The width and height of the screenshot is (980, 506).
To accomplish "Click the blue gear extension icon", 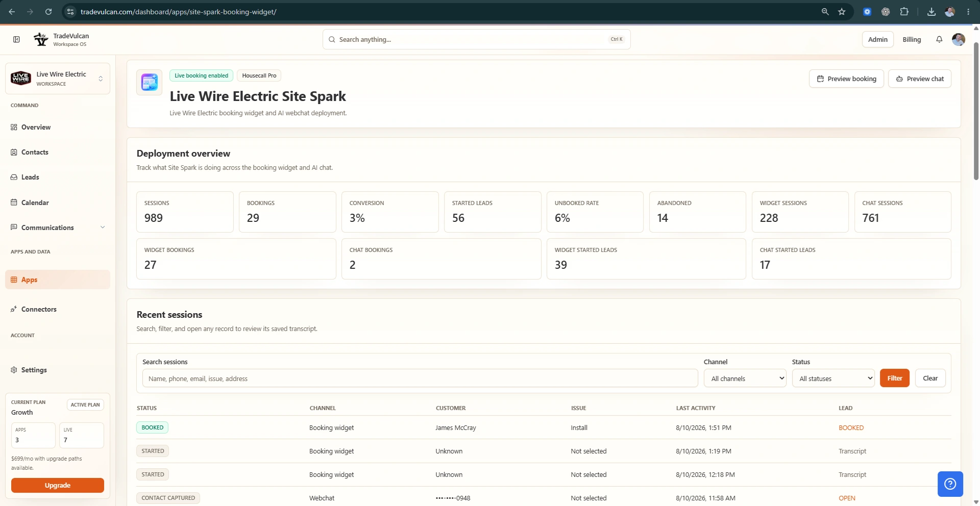I will point(867,12).
